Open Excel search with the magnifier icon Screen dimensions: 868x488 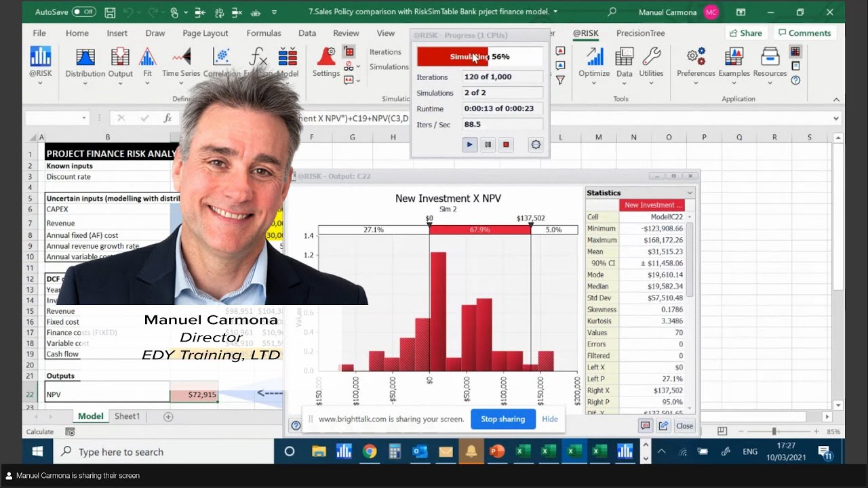pos(612,12)
